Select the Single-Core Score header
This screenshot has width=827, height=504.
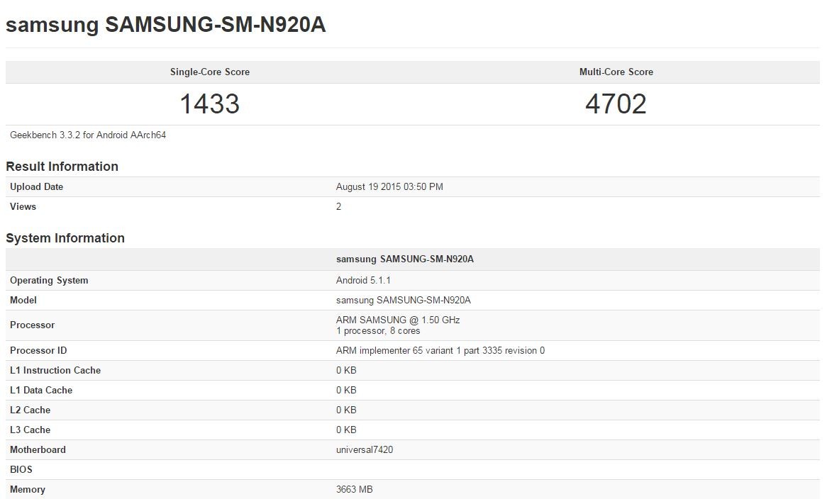pos(210,72)
